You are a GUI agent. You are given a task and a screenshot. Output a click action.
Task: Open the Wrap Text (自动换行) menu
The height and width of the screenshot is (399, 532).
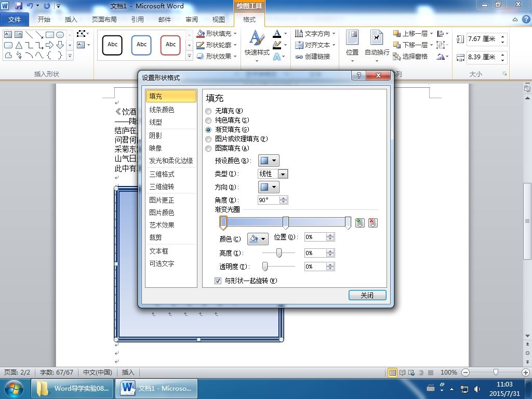[x=377, y=46]
